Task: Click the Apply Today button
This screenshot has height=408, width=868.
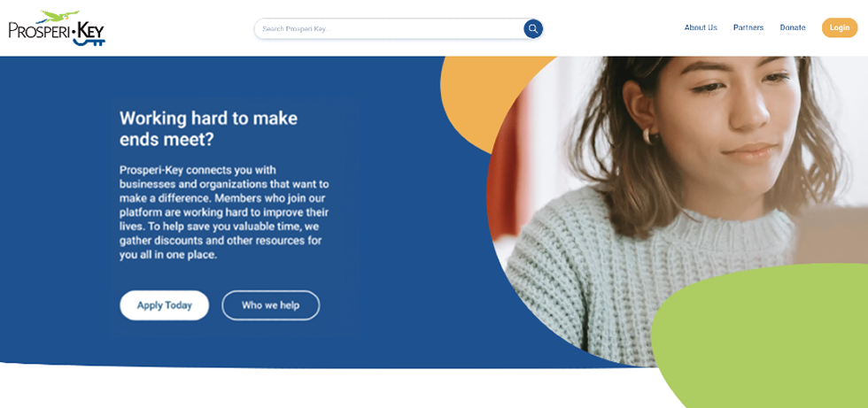Action: pos(165,305)
